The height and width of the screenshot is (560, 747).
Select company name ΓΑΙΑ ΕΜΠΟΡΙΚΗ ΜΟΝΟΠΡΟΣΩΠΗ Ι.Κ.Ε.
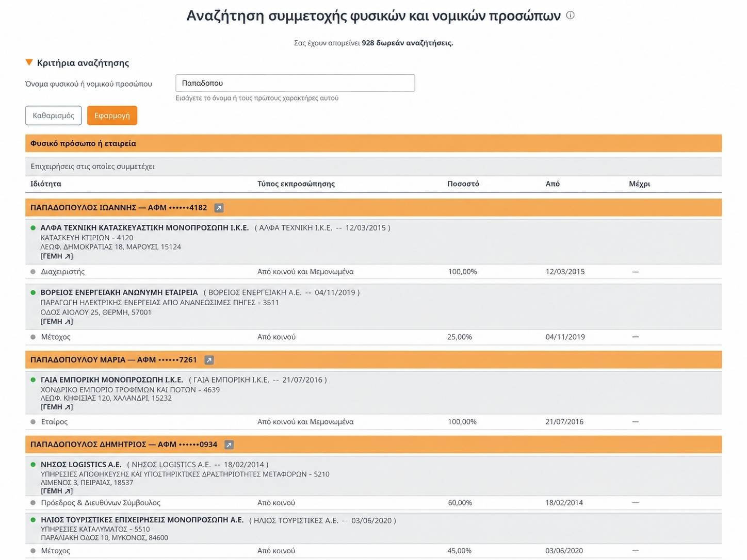[112, 380]
